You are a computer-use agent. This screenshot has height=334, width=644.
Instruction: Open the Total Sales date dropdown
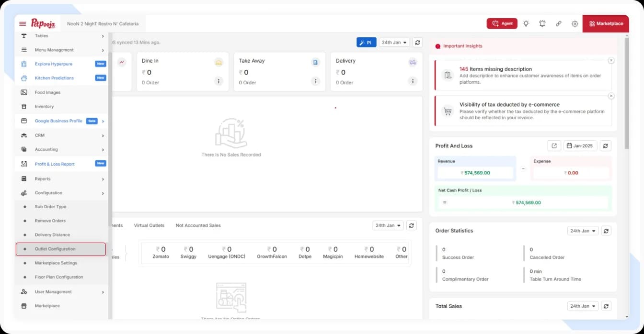tap(582, 306)
